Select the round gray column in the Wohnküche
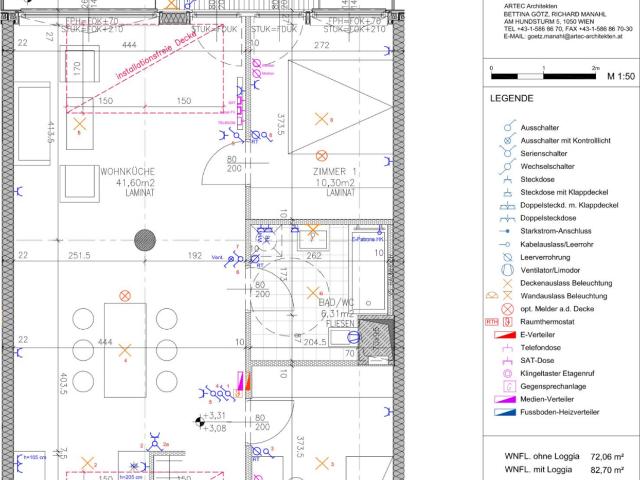 tap(145, 240)
